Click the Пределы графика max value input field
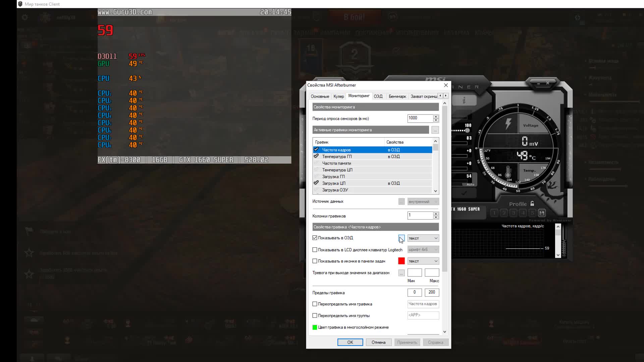Viewport: 644px width, 362px height. coord(431,292)
